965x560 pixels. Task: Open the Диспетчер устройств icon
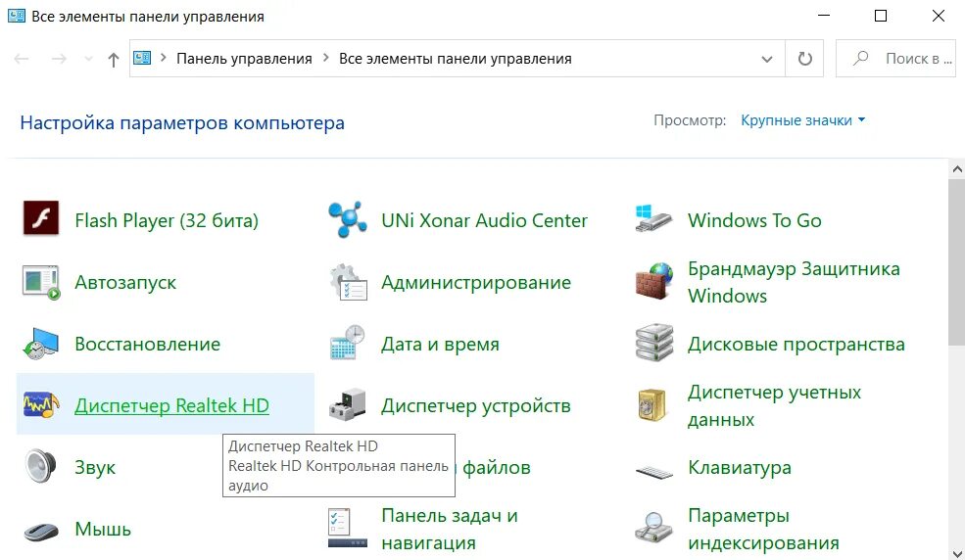click(x=348, y=405)
